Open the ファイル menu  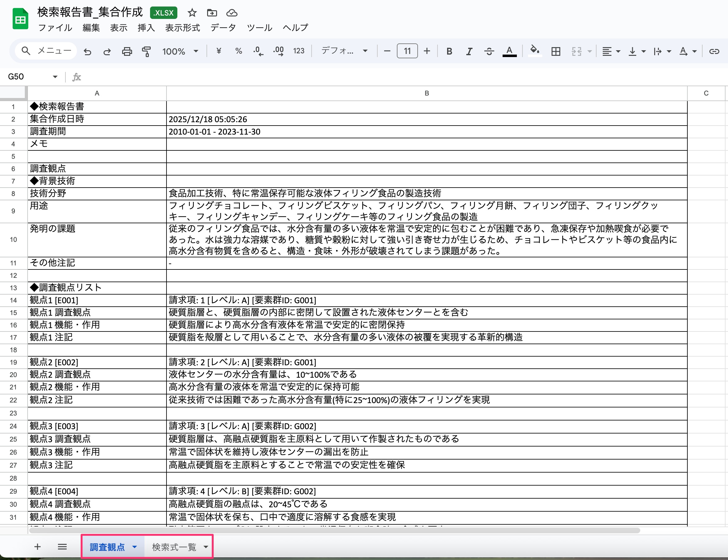coord(55,28)
